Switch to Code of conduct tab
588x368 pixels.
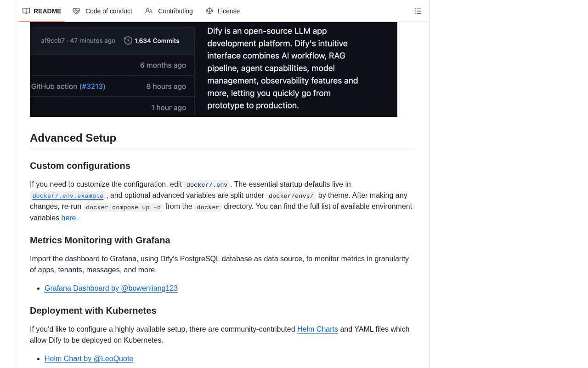tap(102, 11)
